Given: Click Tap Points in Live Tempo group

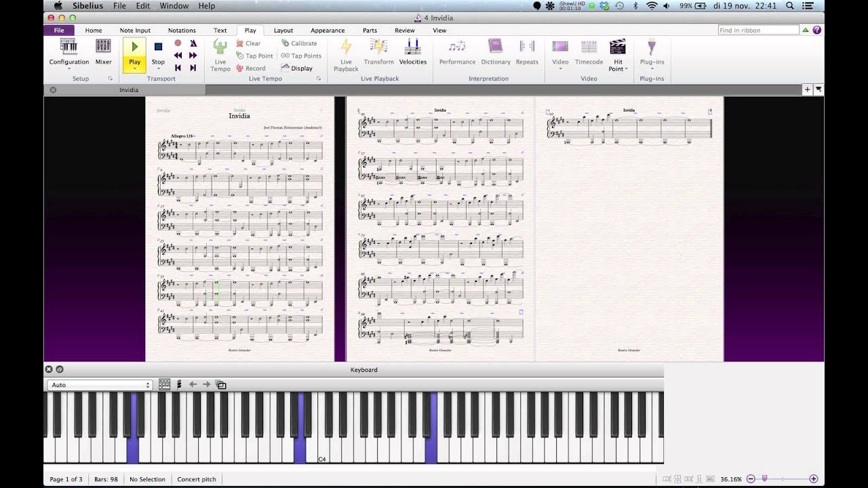Looking at the screenshot, I should coord(301,56).
